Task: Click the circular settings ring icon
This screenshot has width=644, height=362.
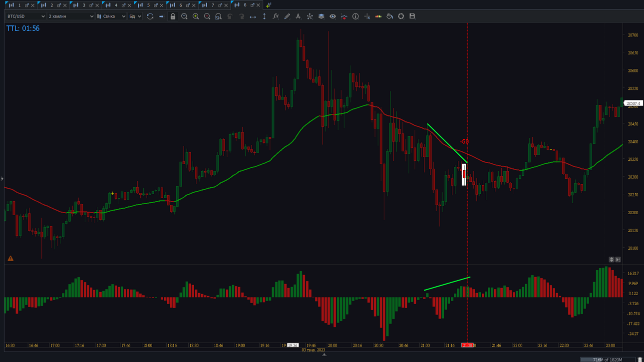Action: (401, 16)
